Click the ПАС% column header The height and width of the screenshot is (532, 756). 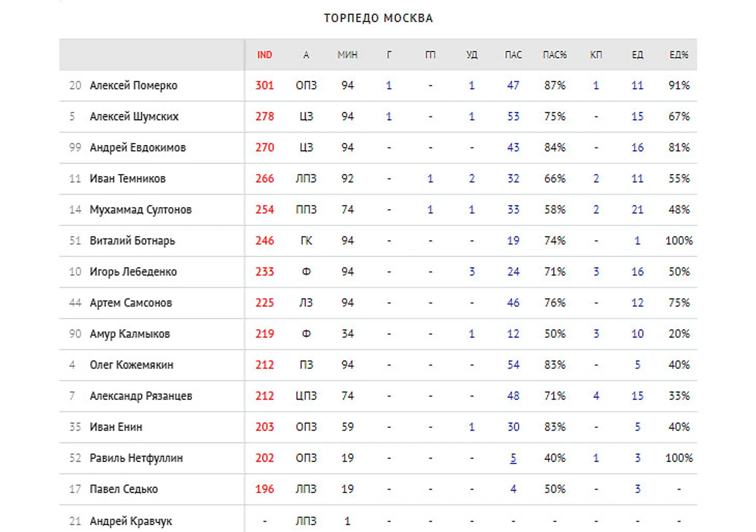[x=555, y=55]
